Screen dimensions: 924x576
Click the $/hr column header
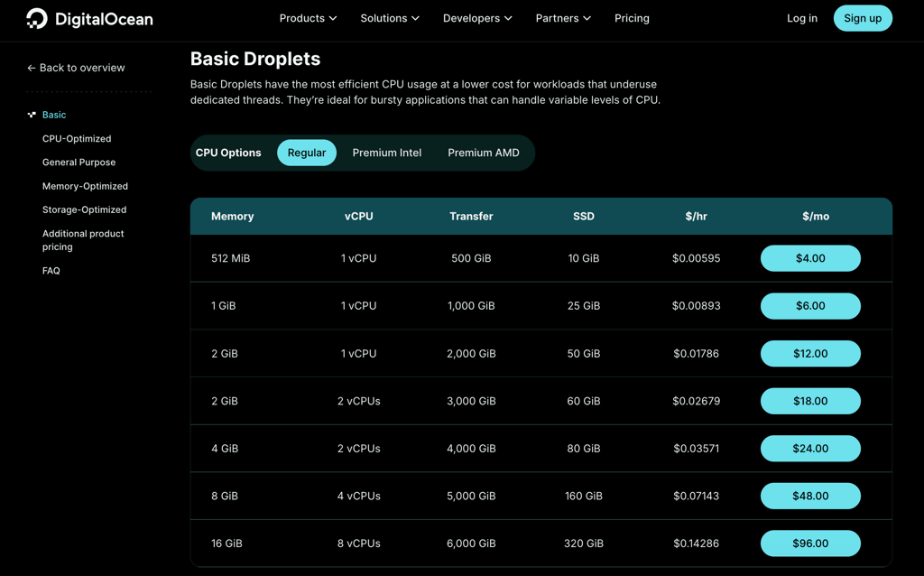pyautogui.click(x=696, y=217)
